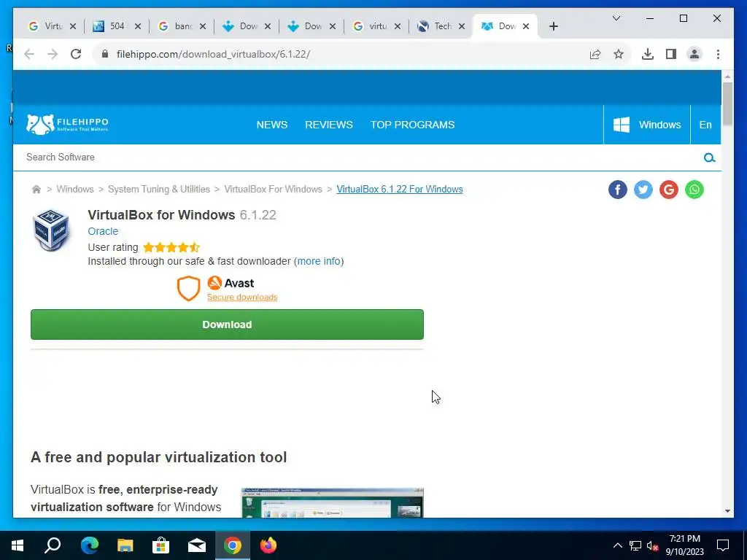Open VirtualBox 6.1.22 For Windows breadcrumb
The image size is (747, 560).
coord(400,190)
